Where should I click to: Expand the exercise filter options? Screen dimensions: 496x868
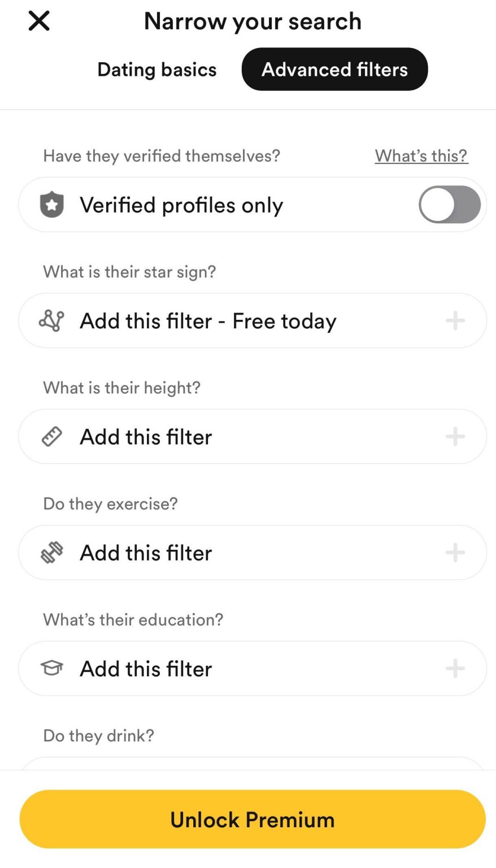tap(253, 552)
